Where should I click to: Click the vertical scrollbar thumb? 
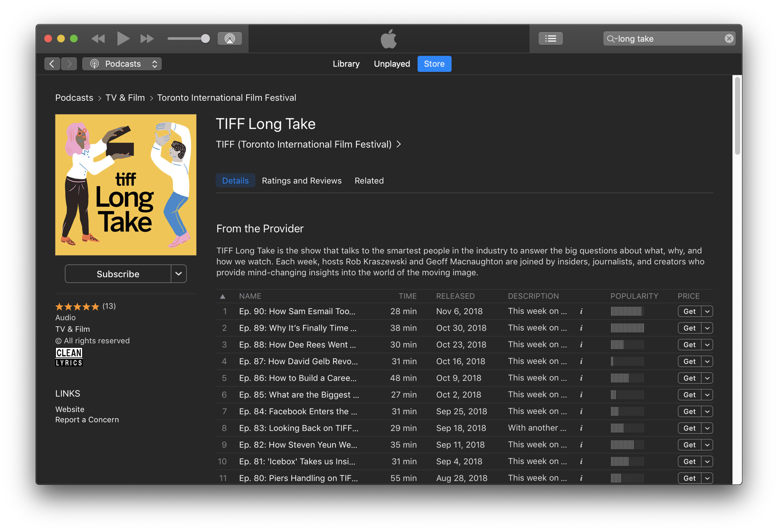pos(737,116)
